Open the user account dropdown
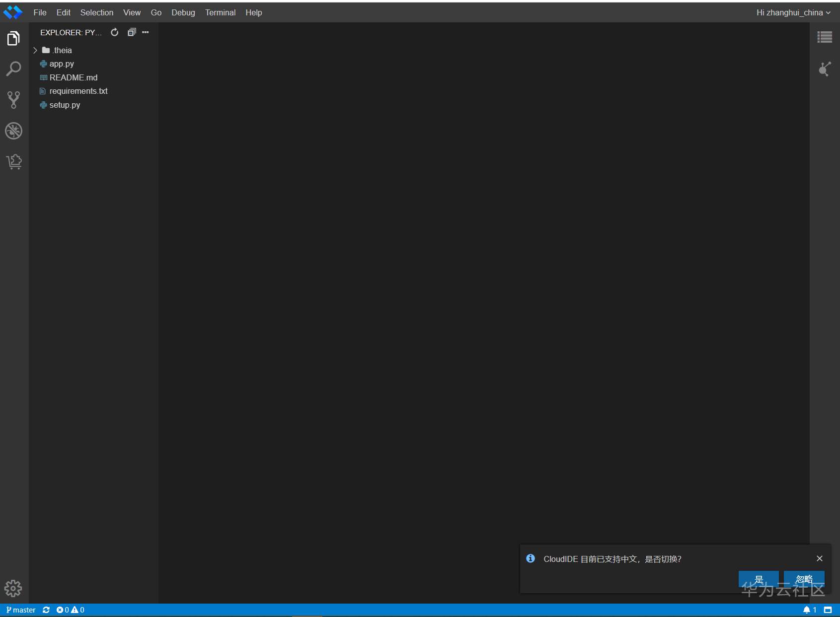Image resolution: width=840 pixels, height=617 pixels. point(793,12)
